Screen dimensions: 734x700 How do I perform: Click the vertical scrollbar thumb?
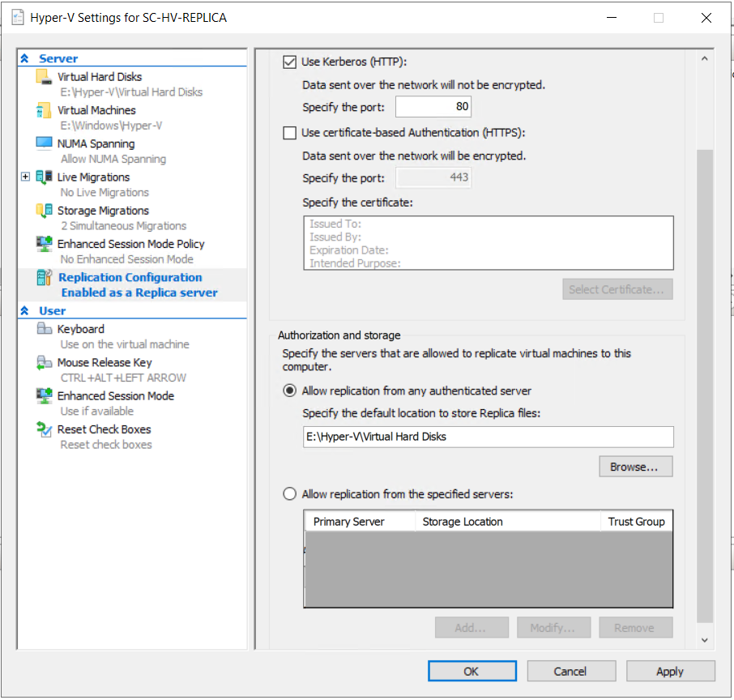705,386
